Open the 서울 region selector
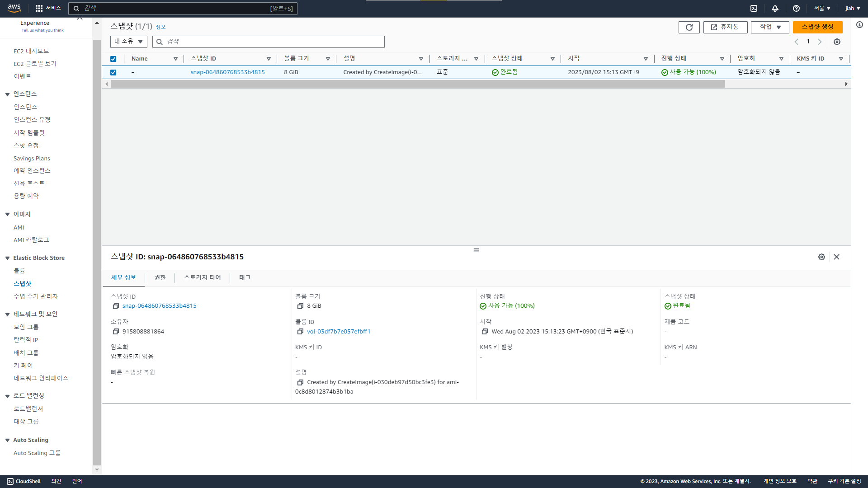The width and height of the screenshot is (868, 488). (822, 8)
